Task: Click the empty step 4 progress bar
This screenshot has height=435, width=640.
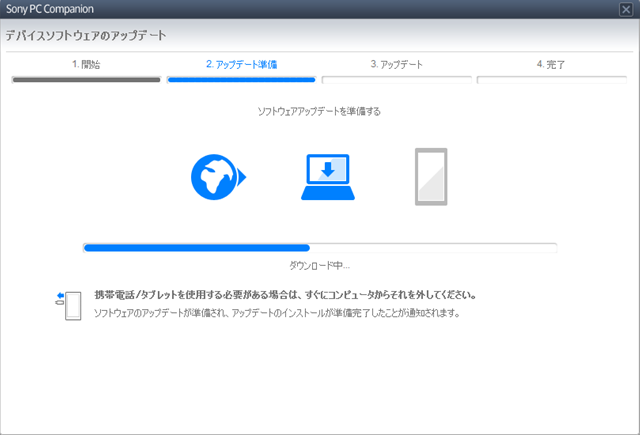Action: pyautogui.click(x=552, y=80)
